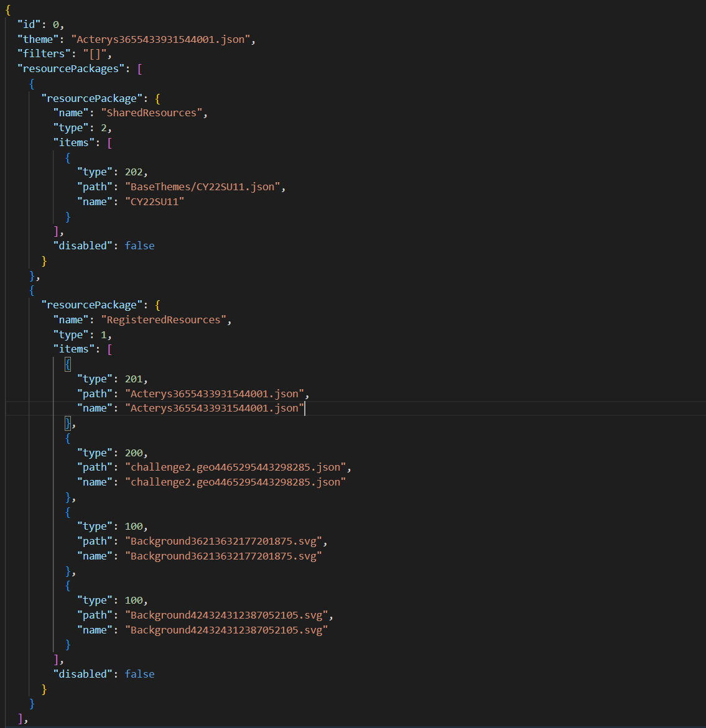Click the highlighted opening brace above type 201
The height and width of the screenshot is (728, 706).
[x=68, y=364]
